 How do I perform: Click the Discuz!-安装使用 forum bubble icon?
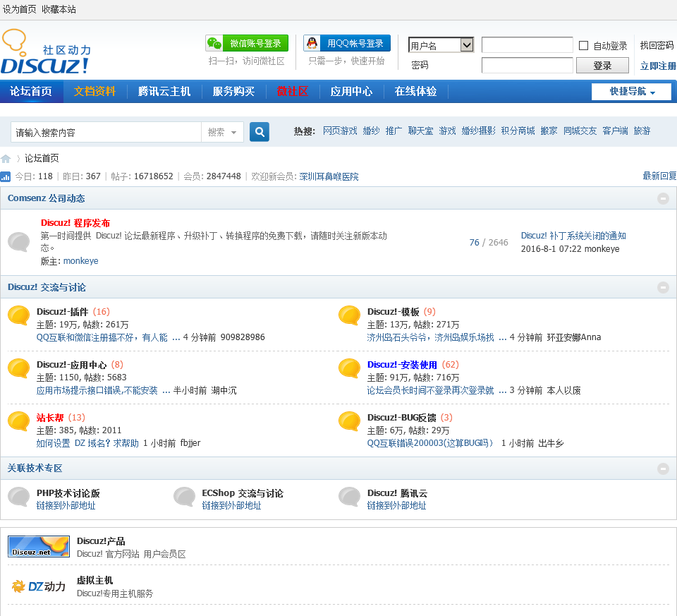pyautogui.click(x=350, y=368)
